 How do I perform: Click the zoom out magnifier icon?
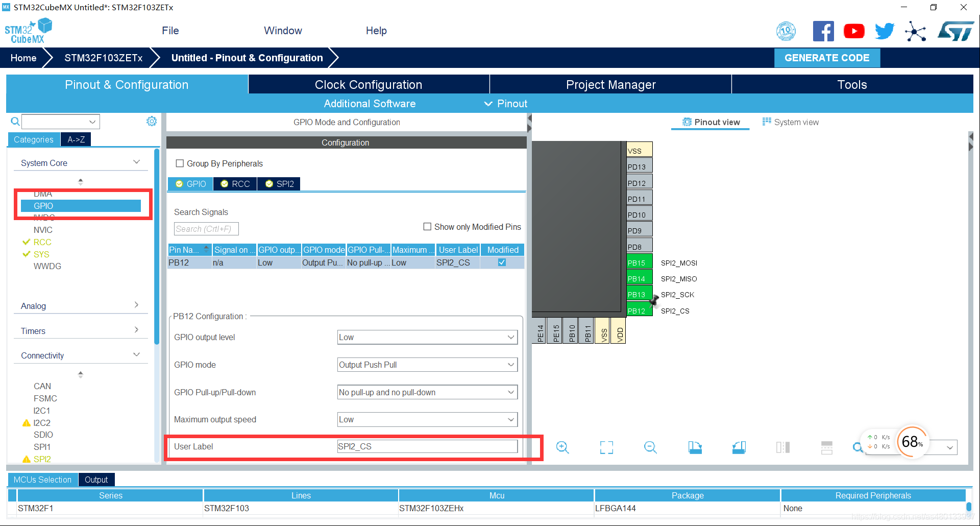[650, 447]
